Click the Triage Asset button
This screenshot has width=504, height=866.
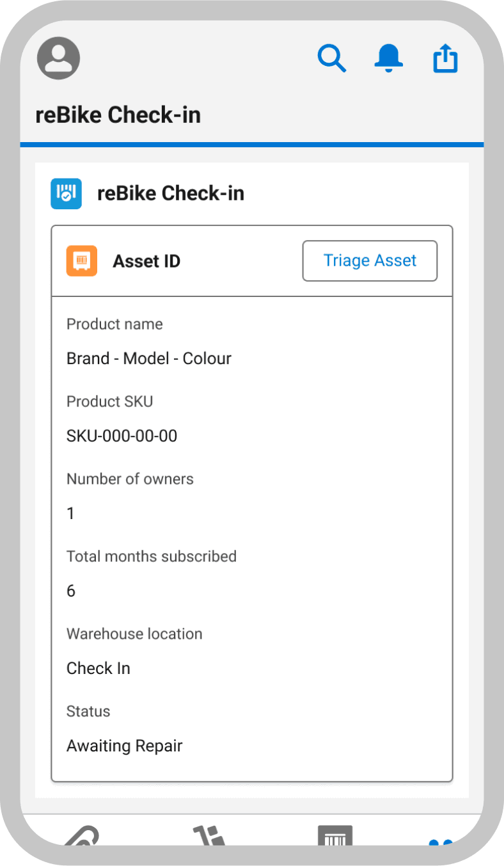[x=370, y=261]
